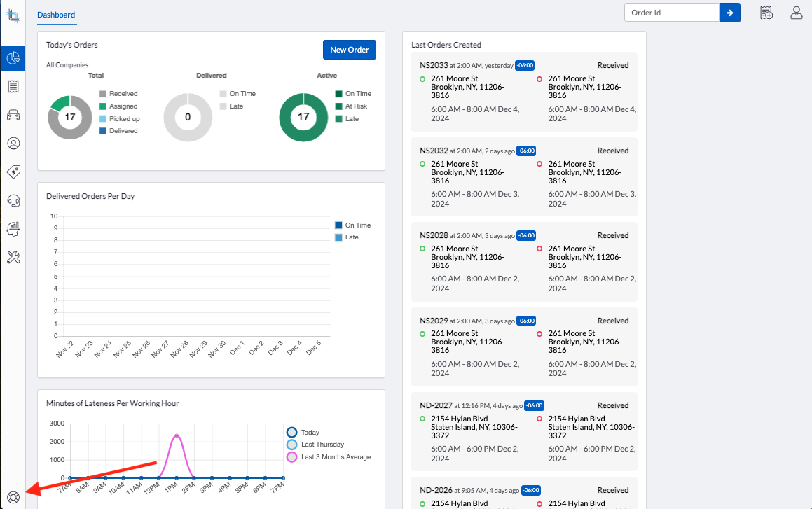The height and width of the screenshot is (509, 812).
Task: Click Received status on order NS2033
Action: pos(612,65)
